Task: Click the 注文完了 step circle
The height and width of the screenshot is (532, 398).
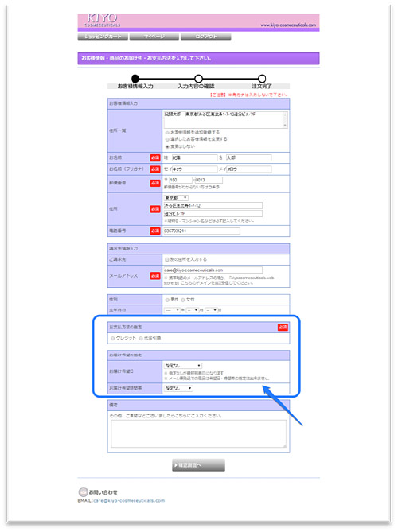Action: point(261,79)
